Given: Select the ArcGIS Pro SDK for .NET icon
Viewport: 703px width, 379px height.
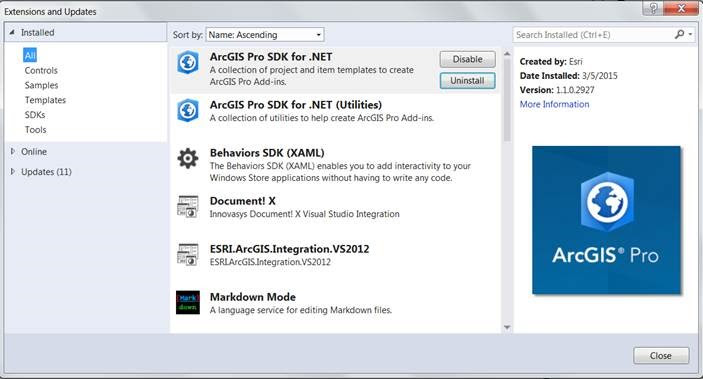Looking at the screenshot, I should click(x=188, y=63).
